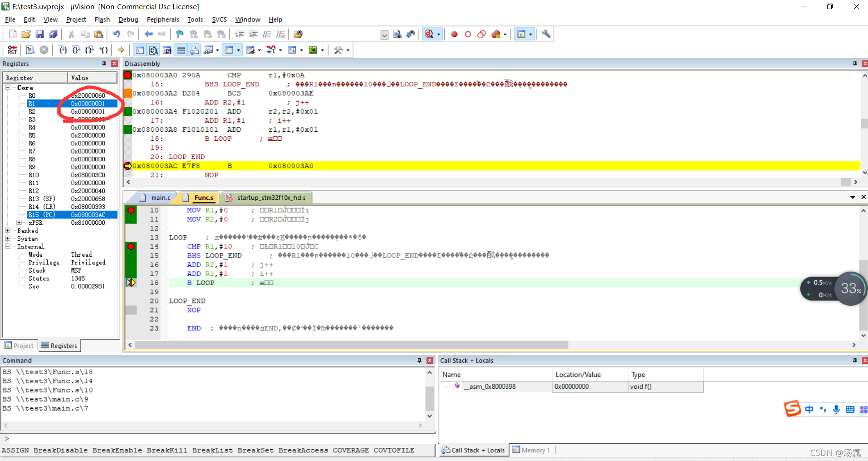Click the RST reset CPU icon
The height and width of the screenshot is (461, 868).
pyautogui.click(x=13, y=50)
